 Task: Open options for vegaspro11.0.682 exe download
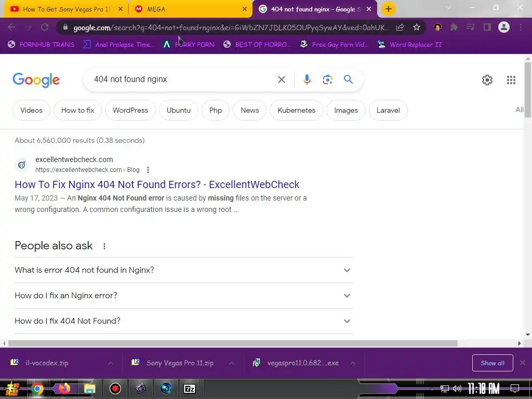(353, 363)
